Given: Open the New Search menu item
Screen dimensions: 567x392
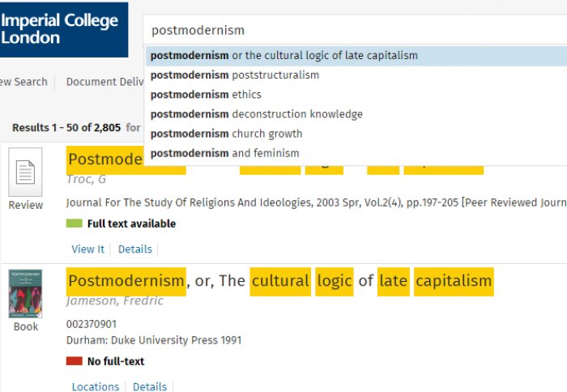Looking at the screenshot, I should coord(23,82).
